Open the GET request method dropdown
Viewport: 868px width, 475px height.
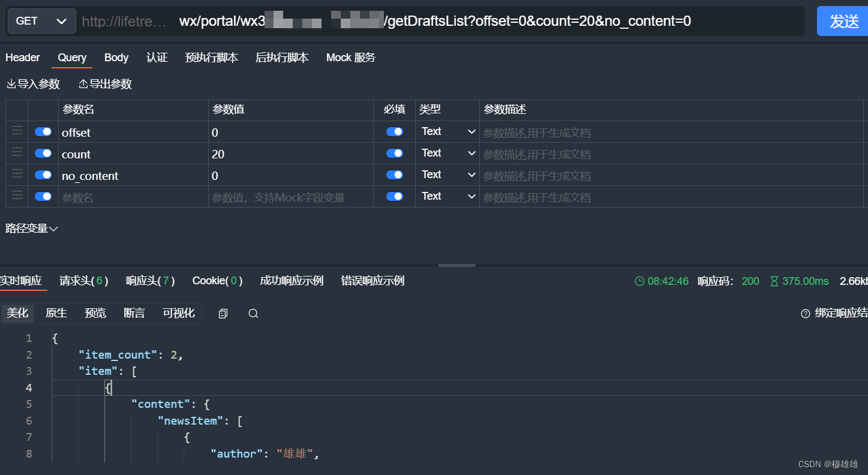pyautogui.click(x=41, y=21)
